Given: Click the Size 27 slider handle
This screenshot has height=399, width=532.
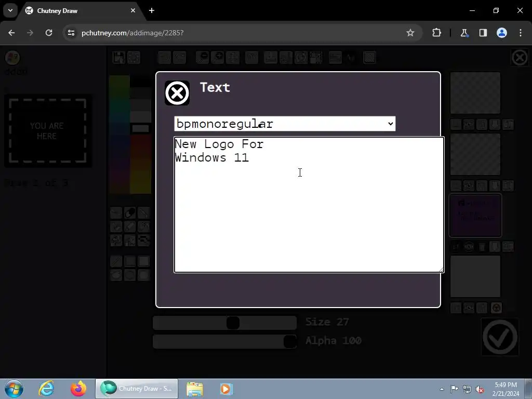Looking at the screenshot, I should 233,323.
